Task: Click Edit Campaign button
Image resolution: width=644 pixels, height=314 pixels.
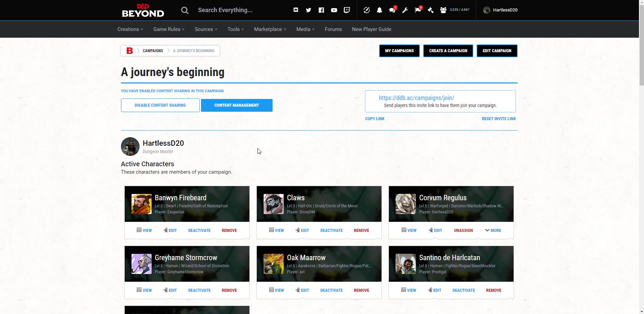Action: [497, 51]
